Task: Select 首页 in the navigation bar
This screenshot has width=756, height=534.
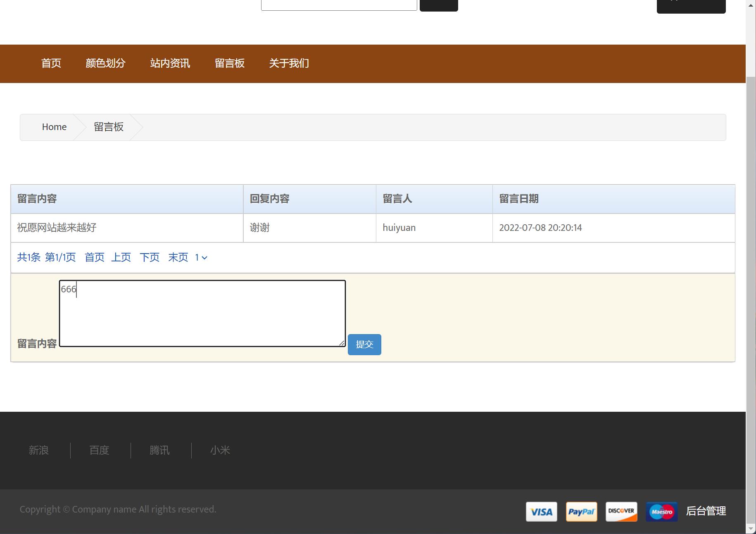Action: coord(51,63)
